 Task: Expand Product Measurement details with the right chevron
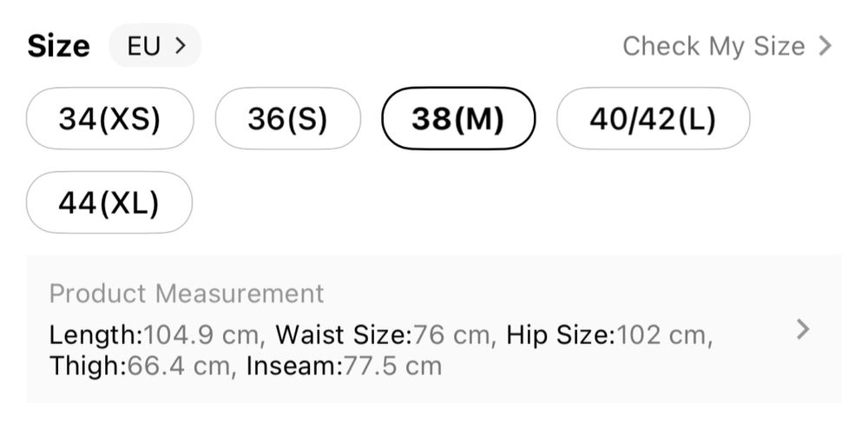pyautogui.click(x=803, y=329)
